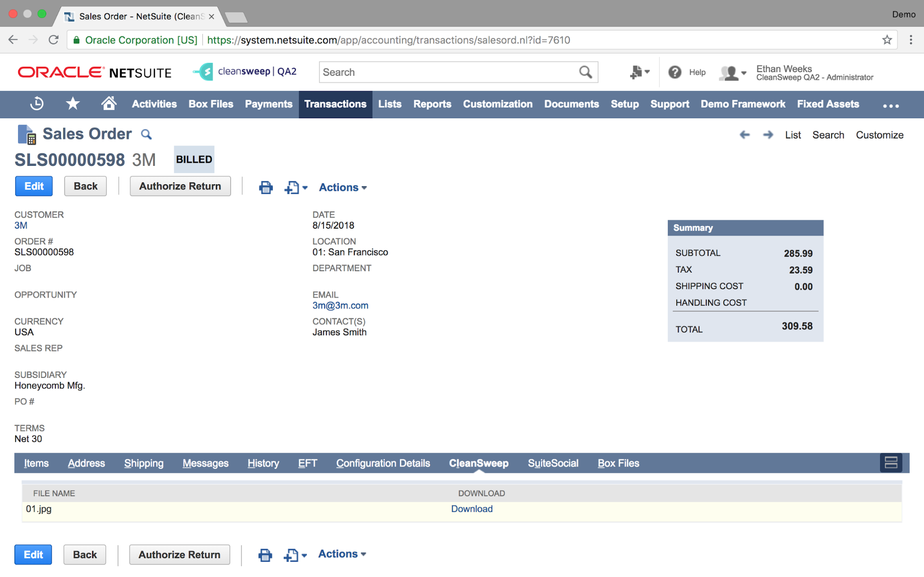
Task: Click the Shortcuts star icon
Action: click(73, 104)
